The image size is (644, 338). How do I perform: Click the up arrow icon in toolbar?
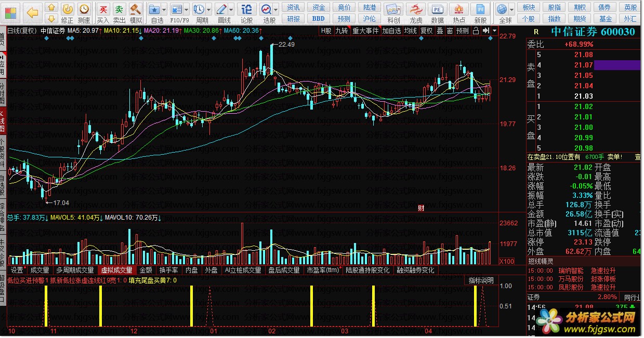tap(51, 7)
